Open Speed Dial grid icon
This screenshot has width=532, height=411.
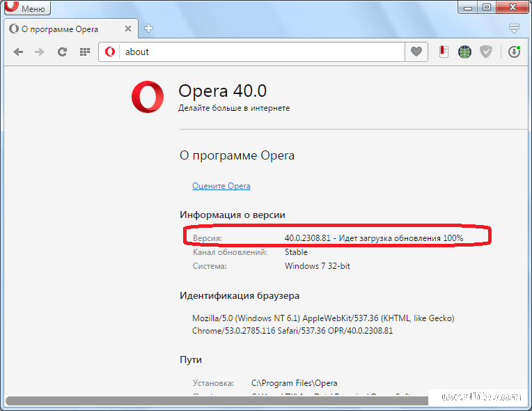(84, 52)
